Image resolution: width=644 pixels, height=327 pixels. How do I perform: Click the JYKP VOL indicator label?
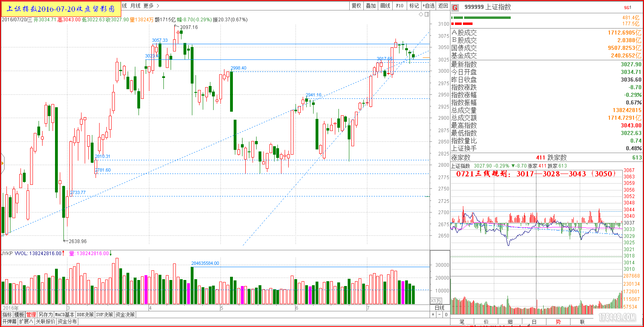tap(31, 253)
